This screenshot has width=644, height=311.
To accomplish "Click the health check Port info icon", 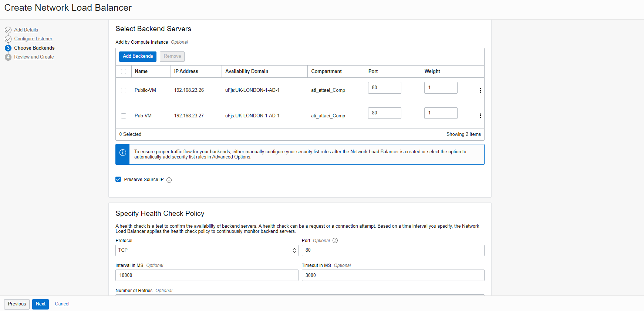I will point(335,241).
